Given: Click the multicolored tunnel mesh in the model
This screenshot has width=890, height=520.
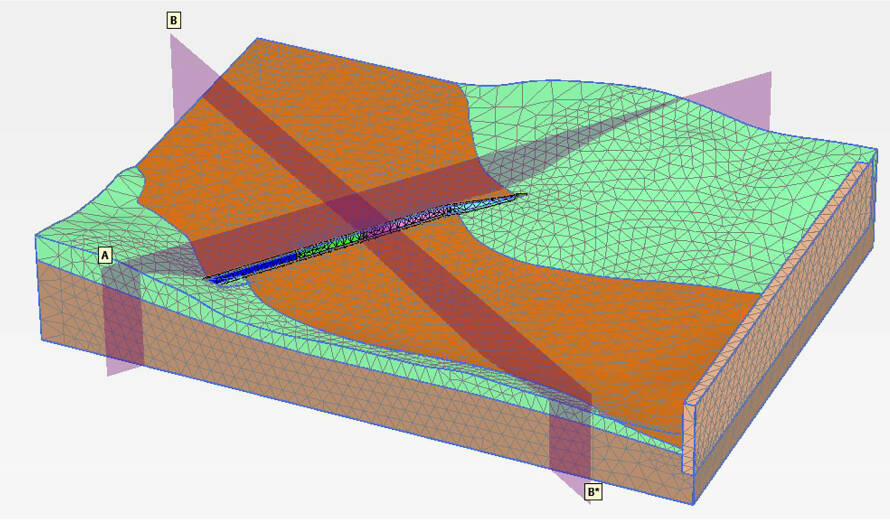Looking at the screenshot, I should (366, 237).
